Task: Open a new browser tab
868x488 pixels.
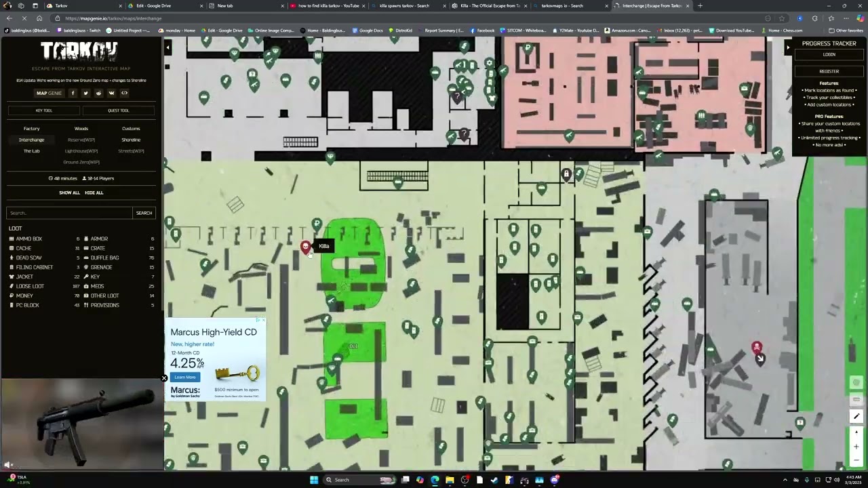Action: click(700, 5)
